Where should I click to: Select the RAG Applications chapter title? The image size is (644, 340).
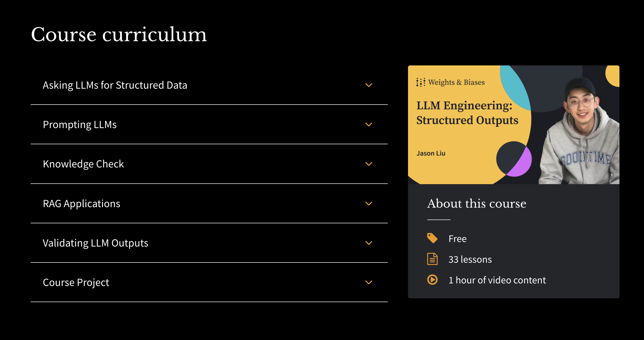(81, 204)
